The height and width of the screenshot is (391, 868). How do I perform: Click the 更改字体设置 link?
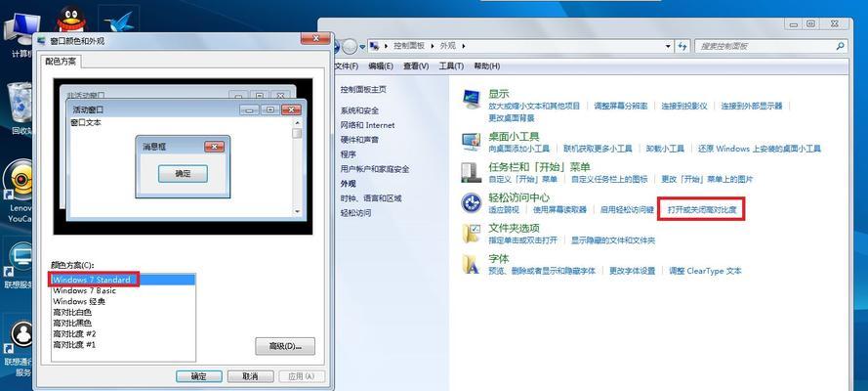pyautogui.click(x=632, y=271)
